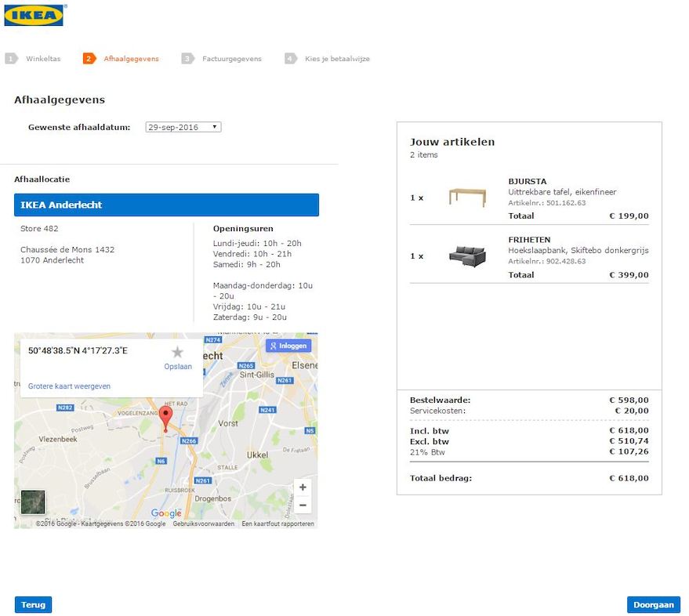Click the step 4 arrow icon

pyautogui.click(x=291, y=59)
